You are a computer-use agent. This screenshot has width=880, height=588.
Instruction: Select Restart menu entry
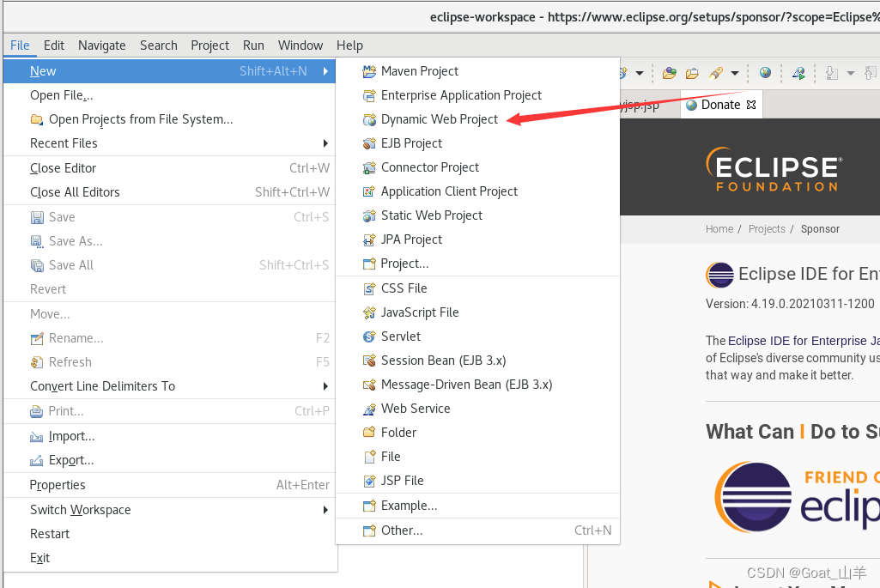pos(169,534)
